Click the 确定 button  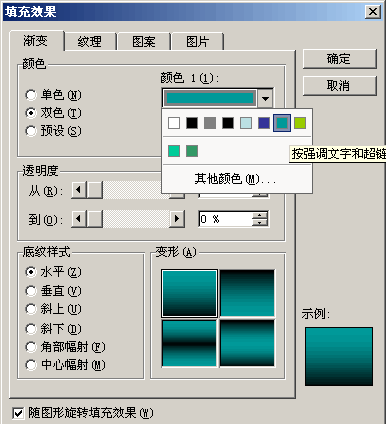339,59
